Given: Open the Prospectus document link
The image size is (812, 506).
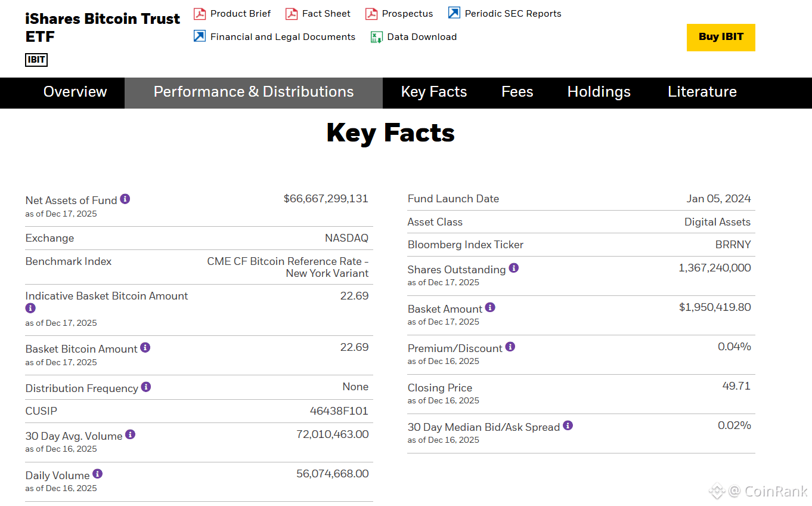Looking at the screenshot, I should point(407,14).
